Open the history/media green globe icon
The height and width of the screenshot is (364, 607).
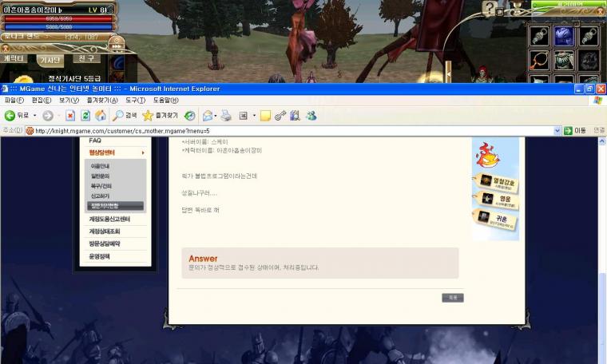(190, 115)
